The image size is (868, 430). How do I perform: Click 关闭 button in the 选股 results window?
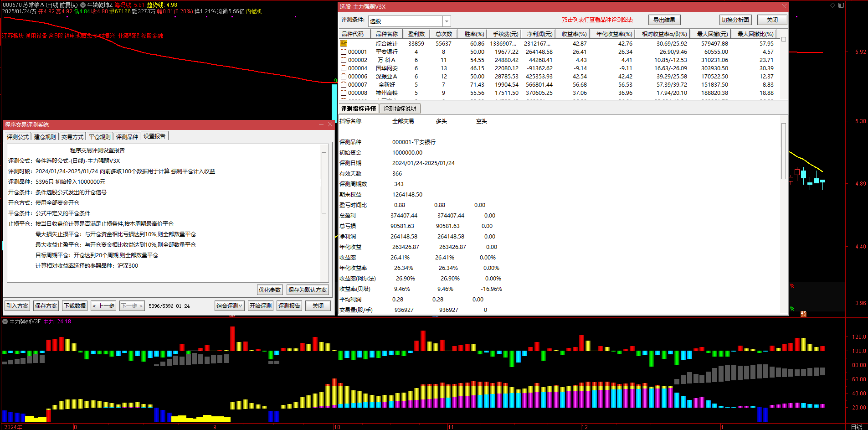coord(772,20)
